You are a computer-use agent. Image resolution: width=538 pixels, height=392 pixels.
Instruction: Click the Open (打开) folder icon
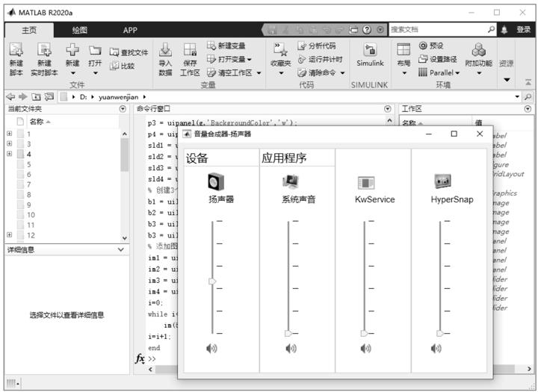point(95,50)
